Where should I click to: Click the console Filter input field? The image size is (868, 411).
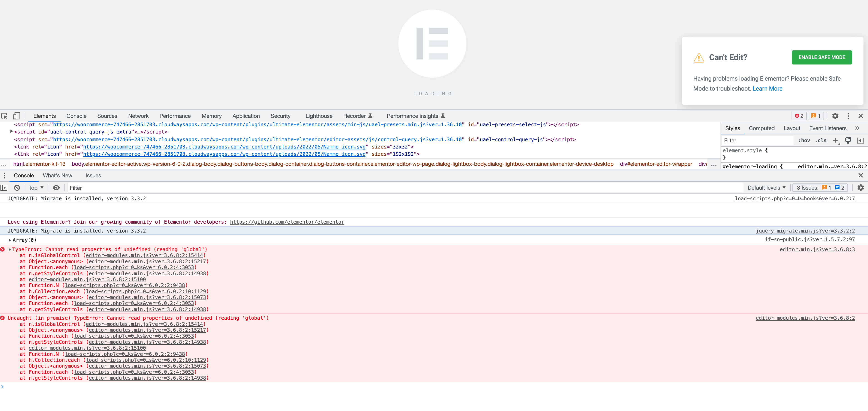[118, 188]
